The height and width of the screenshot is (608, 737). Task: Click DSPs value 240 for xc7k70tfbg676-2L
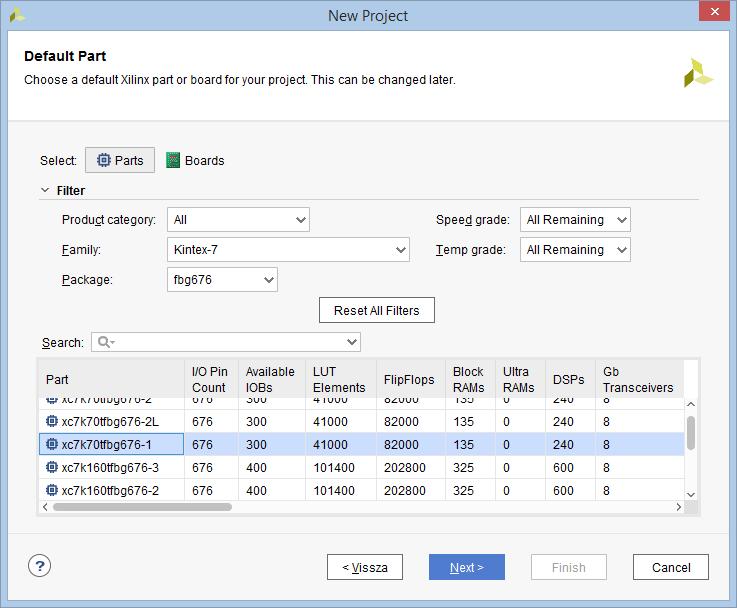[563, 421]
